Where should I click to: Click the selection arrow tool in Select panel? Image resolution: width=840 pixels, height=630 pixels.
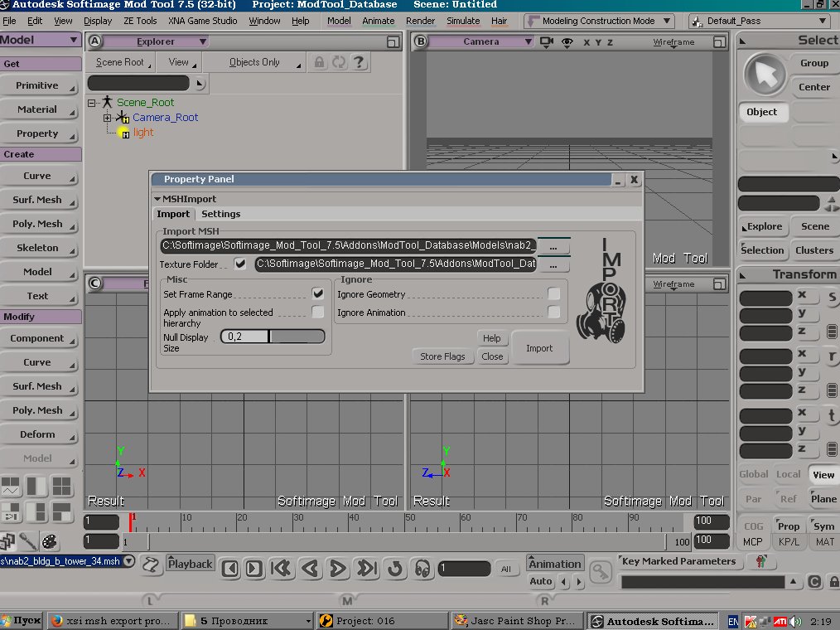click(765, 75)
